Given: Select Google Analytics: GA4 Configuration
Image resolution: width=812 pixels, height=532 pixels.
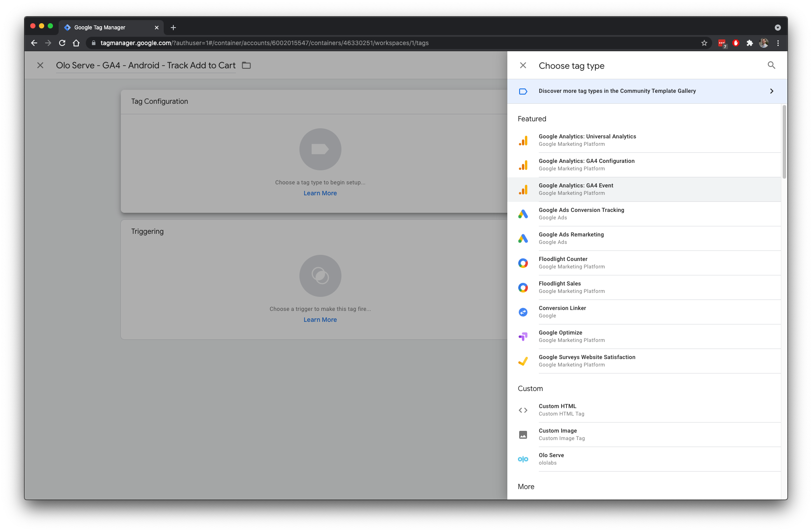Looking at the screenshot, I should click(644, 165).
